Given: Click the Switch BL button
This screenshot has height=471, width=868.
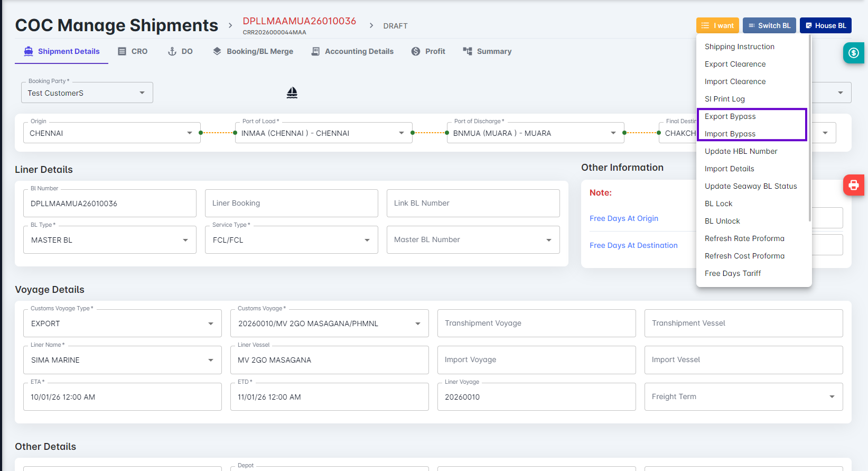Looking at the screenshot, I should [x=769, y=25].
